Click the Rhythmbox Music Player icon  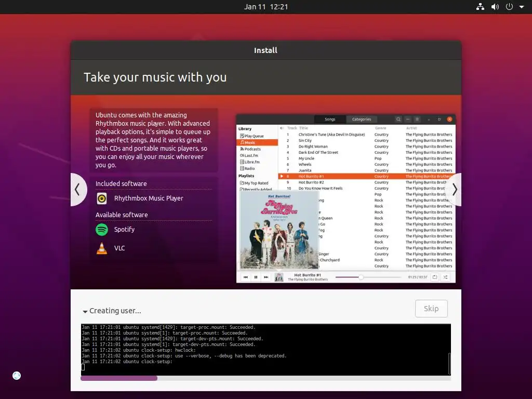pos(102,198)
